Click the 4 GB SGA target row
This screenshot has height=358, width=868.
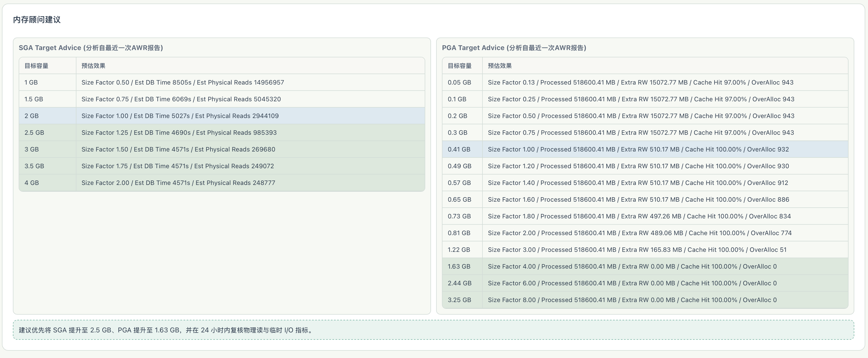(222, 183)
